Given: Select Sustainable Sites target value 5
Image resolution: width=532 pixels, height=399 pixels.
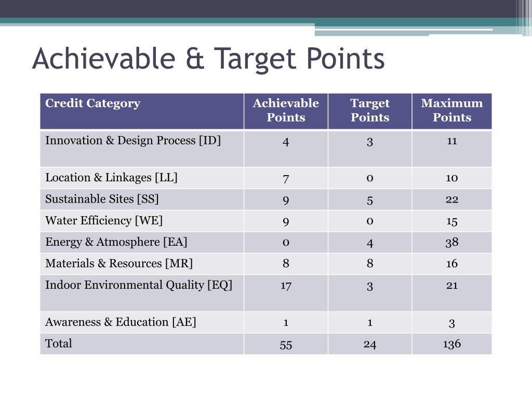Looking at the screenshot, I should click(370, 200).
